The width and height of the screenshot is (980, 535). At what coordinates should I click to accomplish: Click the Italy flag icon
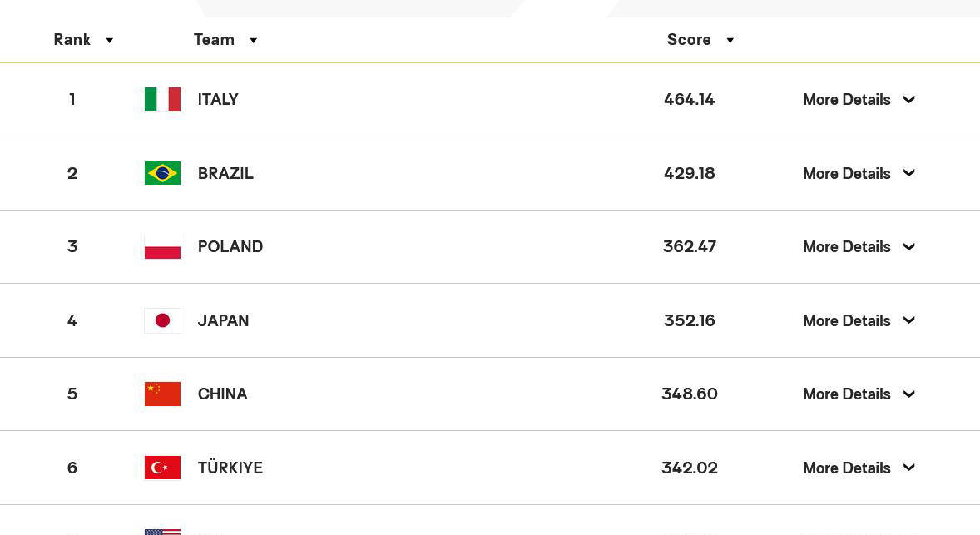pyautogui.click(x=162, y=99)
